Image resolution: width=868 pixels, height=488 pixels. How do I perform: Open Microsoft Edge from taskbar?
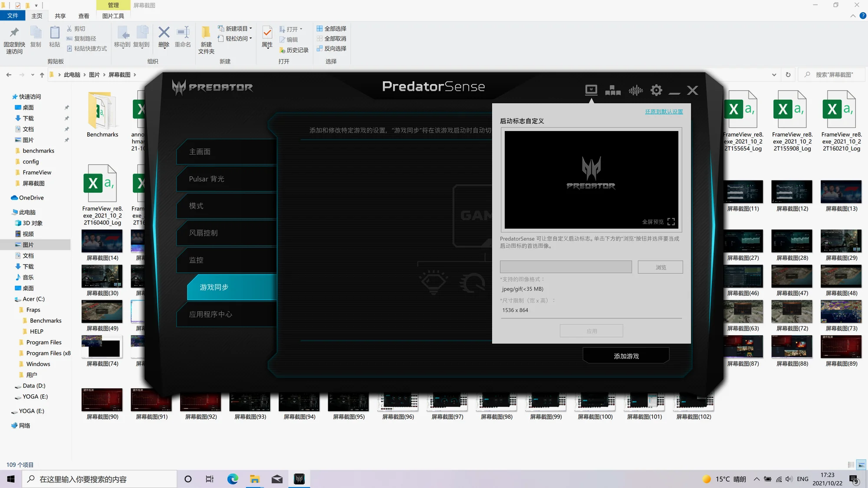(x=233, y=479)
